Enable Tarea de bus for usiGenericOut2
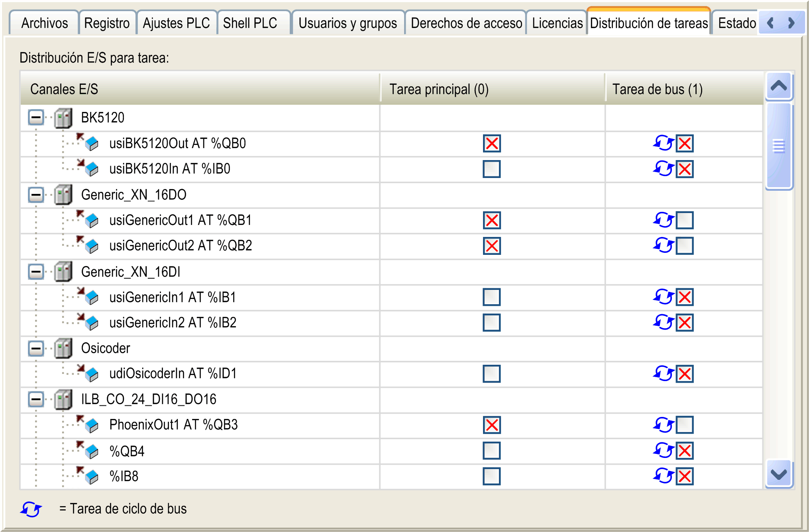This screenshot has width=809, height=532. (685, 246)
